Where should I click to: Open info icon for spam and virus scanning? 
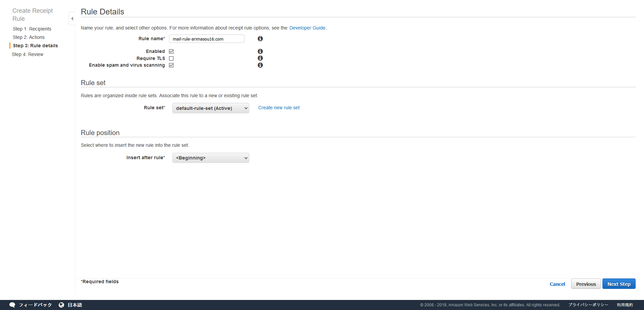[x=260, y=65]
